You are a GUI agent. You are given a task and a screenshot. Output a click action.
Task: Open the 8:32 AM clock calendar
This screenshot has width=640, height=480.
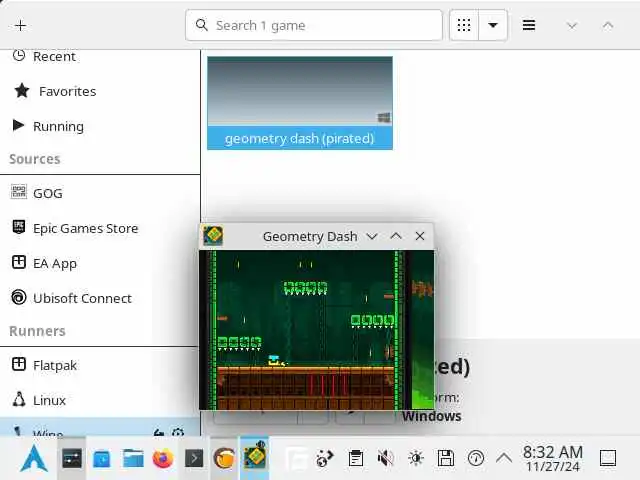553,458
